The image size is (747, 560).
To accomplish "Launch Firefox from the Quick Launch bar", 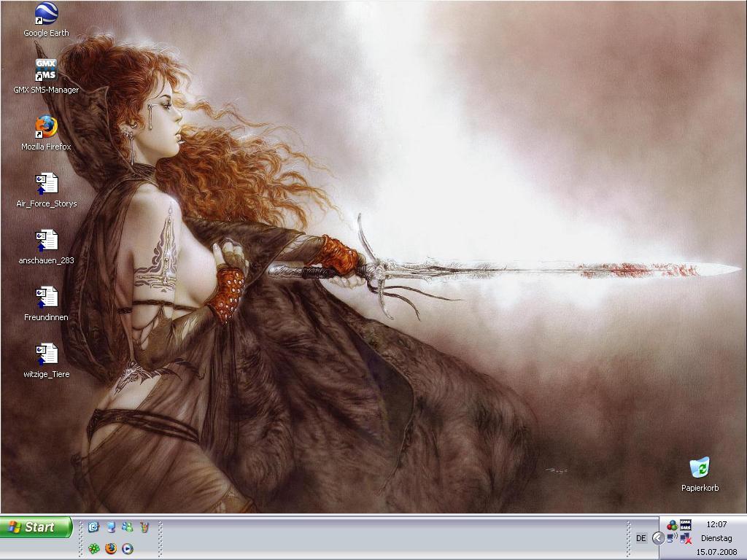I will point(111,548).
